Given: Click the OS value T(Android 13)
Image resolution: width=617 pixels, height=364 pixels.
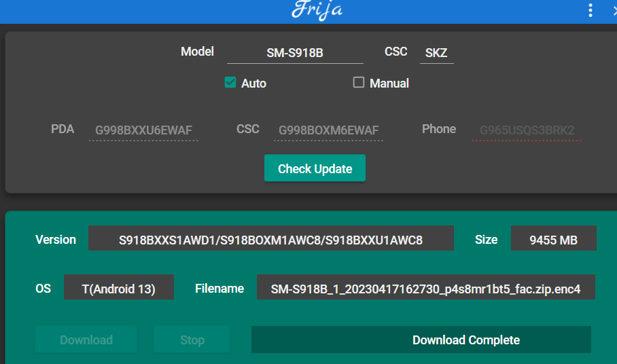Looking at the screenshot, I should (x=119, y=287).
